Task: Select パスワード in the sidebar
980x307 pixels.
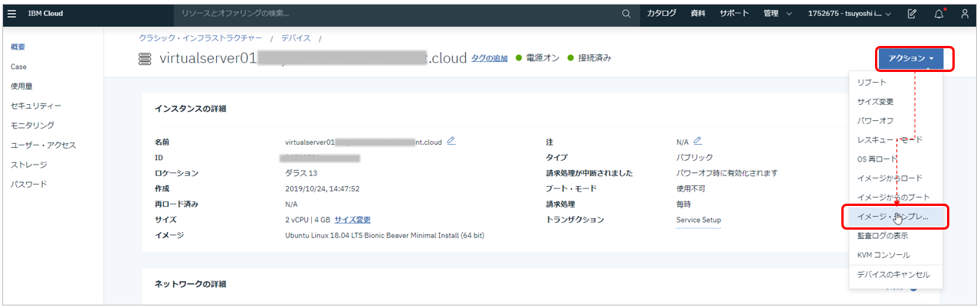Action: [x=28, y=185]
